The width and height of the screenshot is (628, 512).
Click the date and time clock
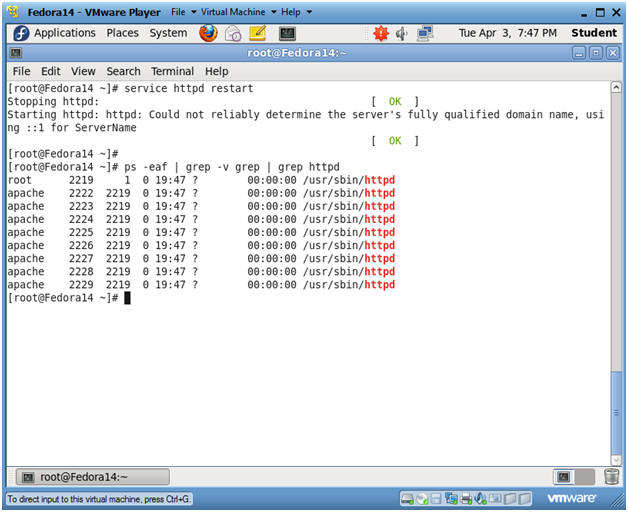point(507,33)
